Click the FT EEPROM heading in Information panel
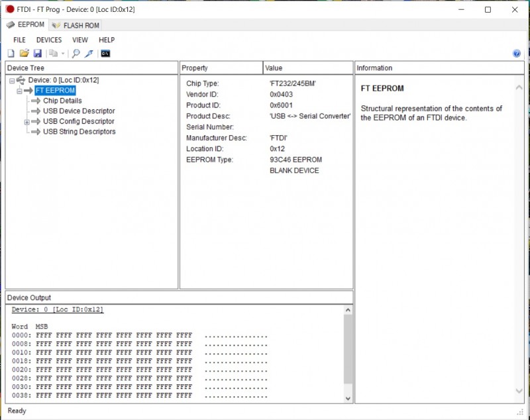This screenshot has height=420, width=530. pos(382,88)
